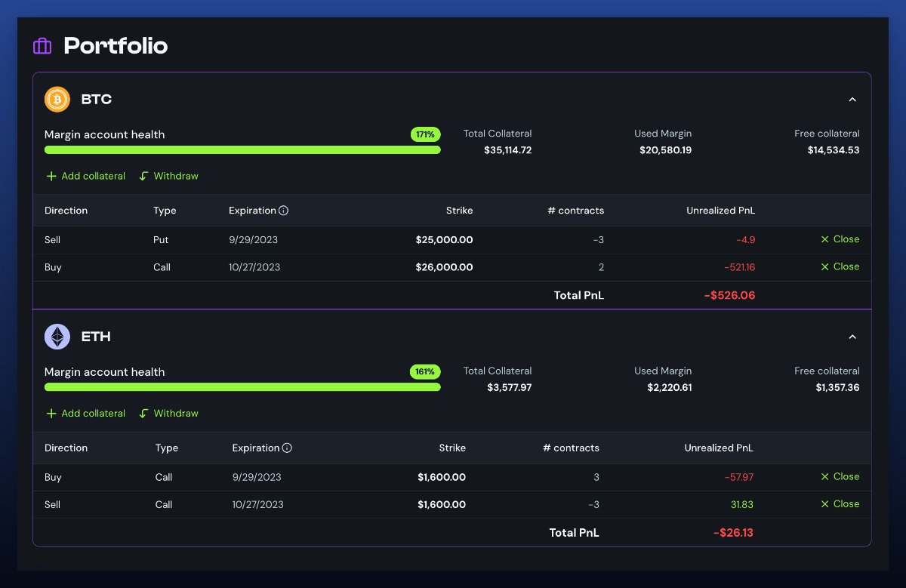Open the Expiration info tooltip in BTC table
The image size is (906, 588).
point(285,211)
